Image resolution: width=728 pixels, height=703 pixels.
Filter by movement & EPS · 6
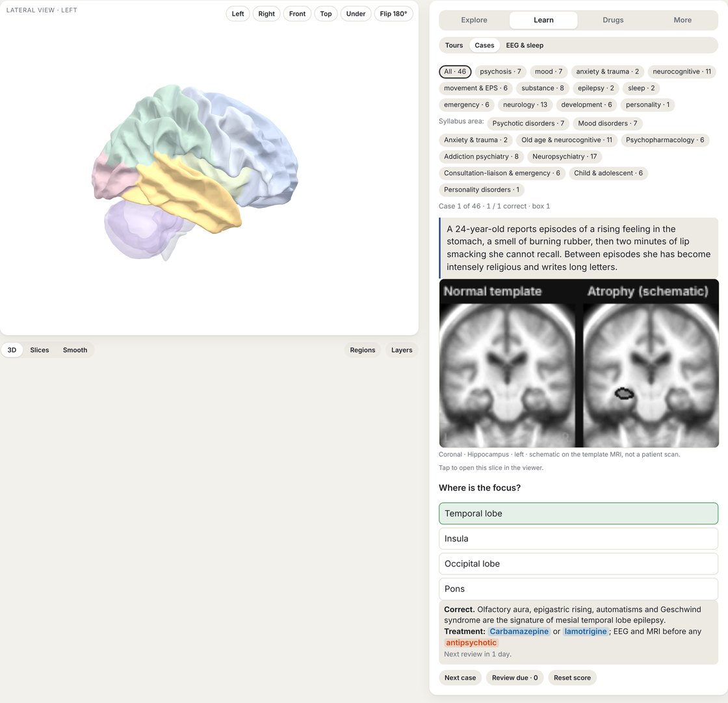[x=475, y=88]
